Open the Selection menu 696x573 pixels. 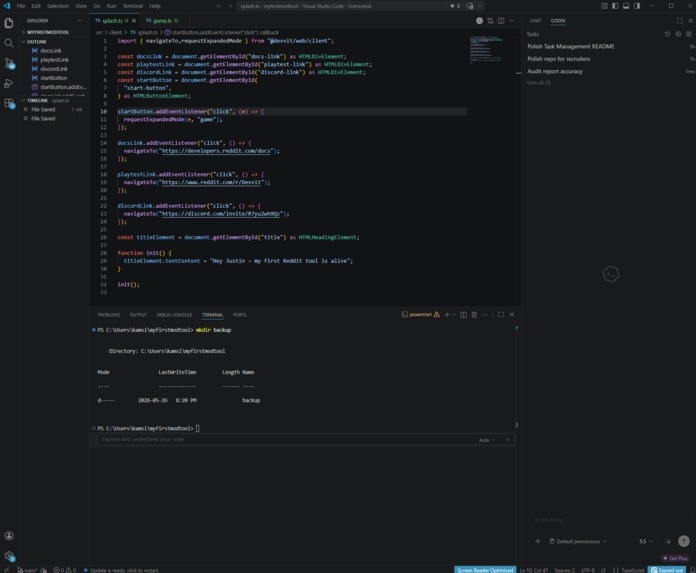click(x=58, y=6)
